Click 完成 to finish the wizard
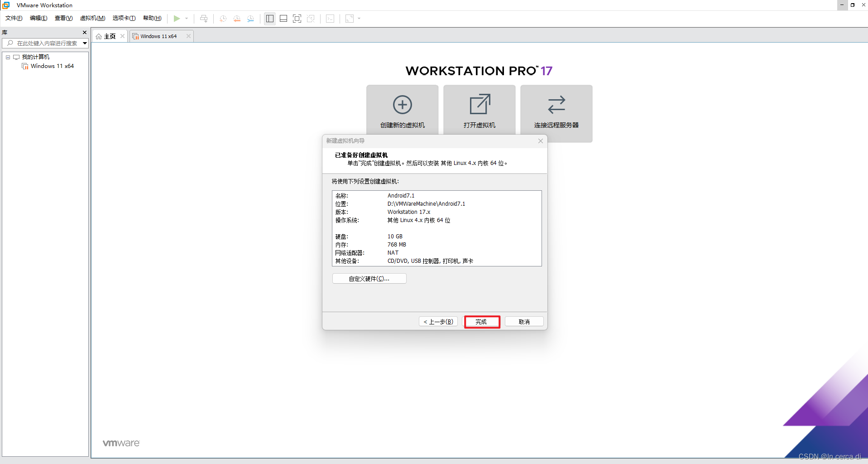 tap(482, 322)
